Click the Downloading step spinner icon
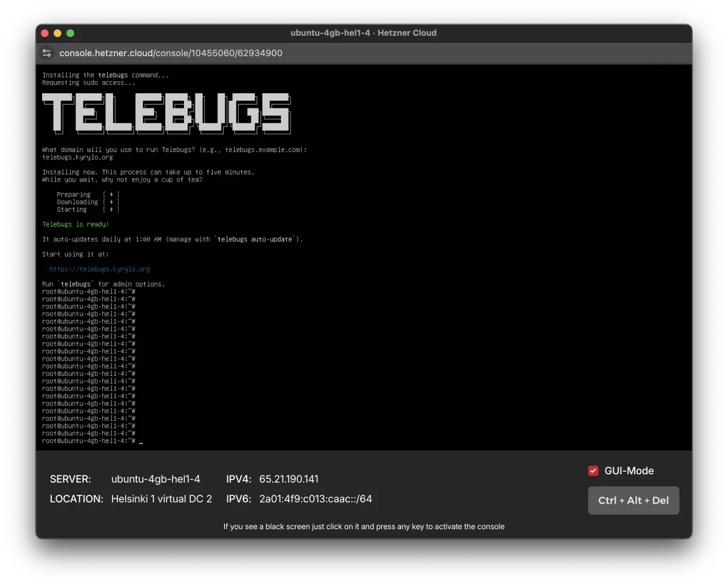728x586 pixels. [x=110, y=202]
